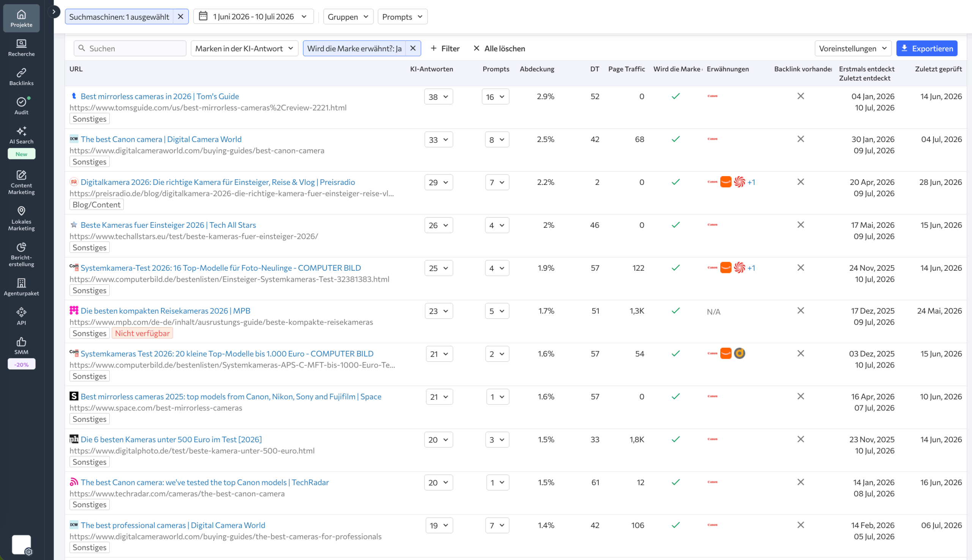Expand the 29 KI-Antworten for Preisradio

(439, 182)
